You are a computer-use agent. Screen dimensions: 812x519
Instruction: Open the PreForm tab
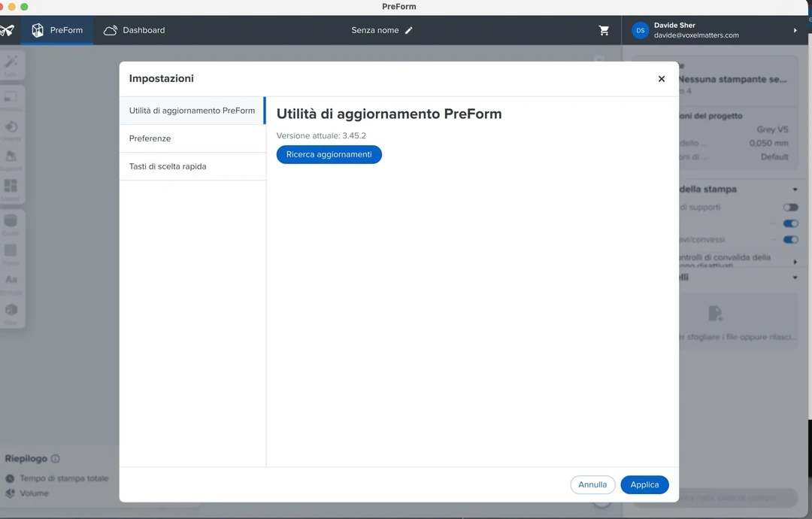pyautogui.click(x=57, y=30)
